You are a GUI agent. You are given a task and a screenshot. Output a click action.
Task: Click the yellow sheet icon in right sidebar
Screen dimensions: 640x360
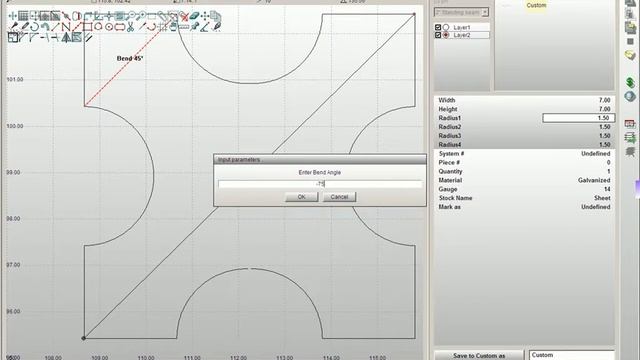(630, 55)
